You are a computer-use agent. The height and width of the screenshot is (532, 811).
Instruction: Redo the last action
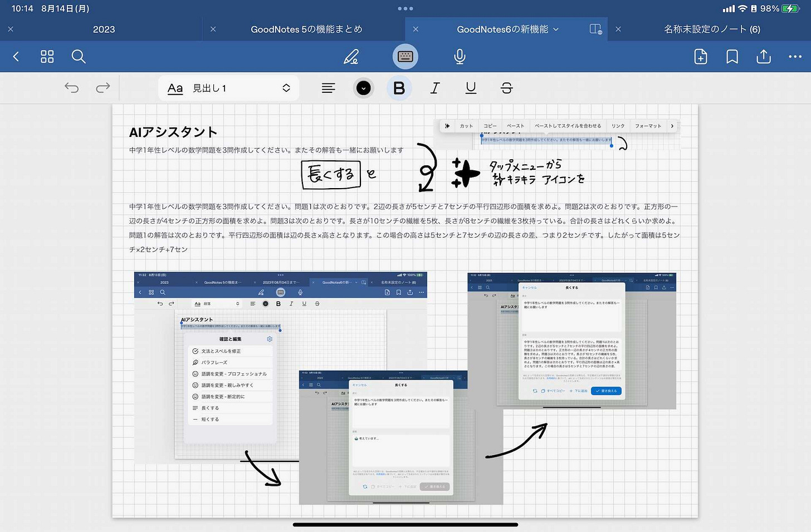click(x=103, y=87)
